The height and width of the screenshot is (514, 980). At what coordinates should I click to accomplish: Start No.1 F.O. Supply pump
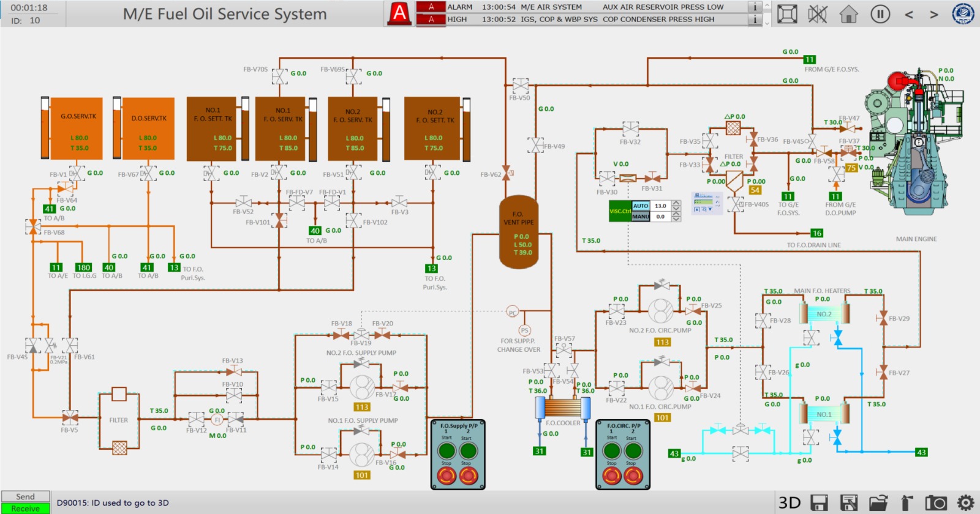click(447, 451)
